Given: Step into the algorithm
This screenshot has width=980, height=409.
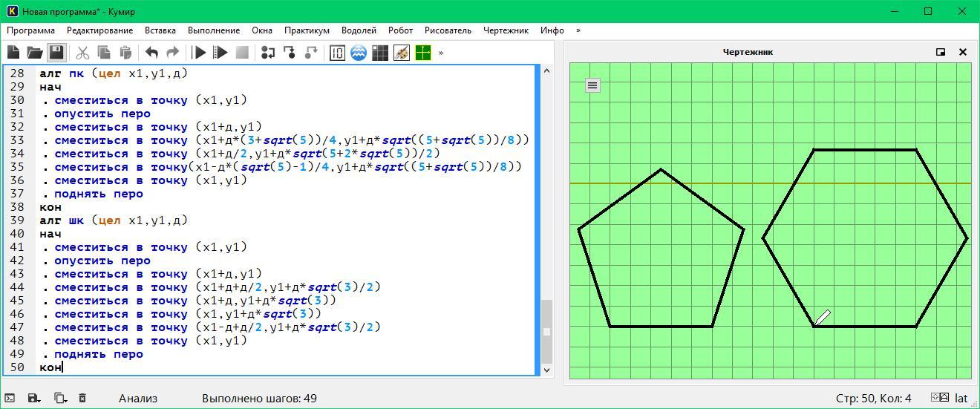Looking at the screenshot, I should [x=290, y=53].
